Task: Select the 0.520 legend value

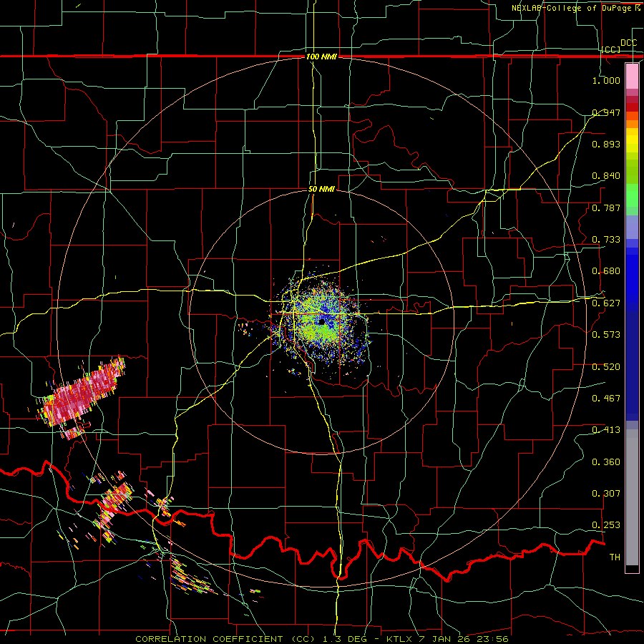Action: (606, 367)
